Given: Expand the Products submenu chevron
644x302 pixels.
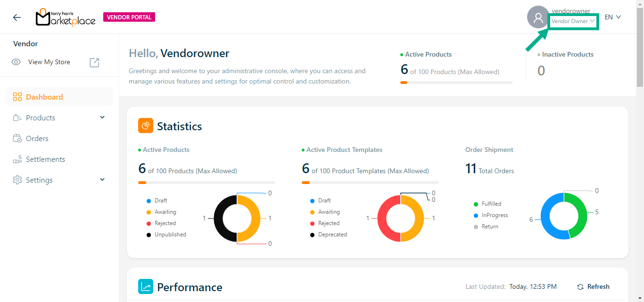Looking at the screenshot, I should point(102,117).
